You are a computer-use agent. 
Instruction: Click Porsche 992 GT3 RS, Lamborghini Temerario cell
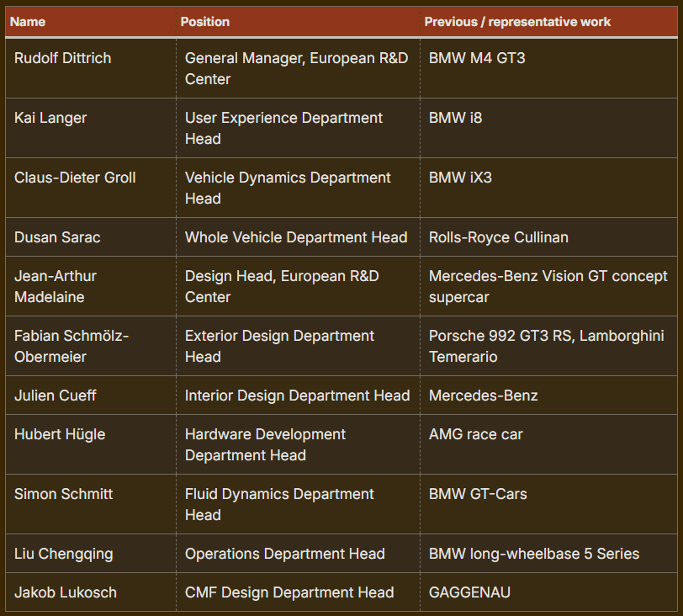tap(548, 346)
